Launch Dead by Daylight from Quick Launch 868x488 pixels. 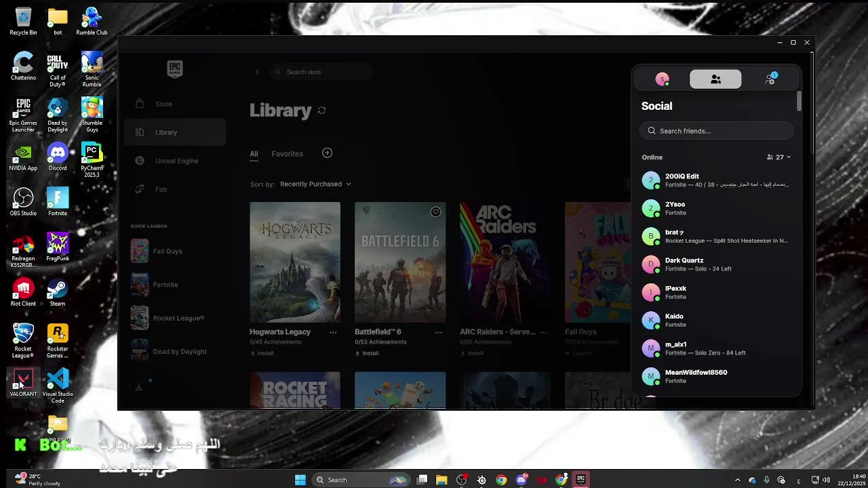point(175,351)
